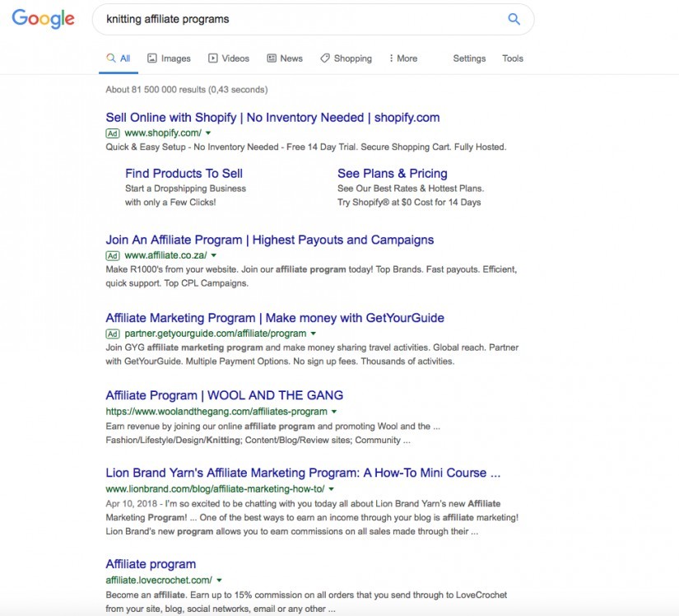Click 'See Our Best Rates & Hottest Plans' text

(411, 189)
